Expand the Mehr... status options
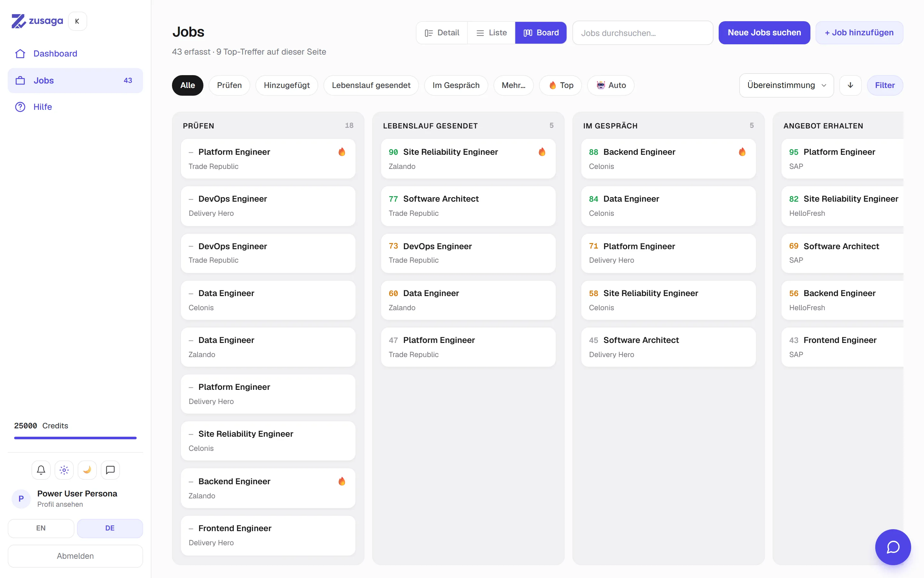The image size is (924, 578). click(x=514, y=85)
